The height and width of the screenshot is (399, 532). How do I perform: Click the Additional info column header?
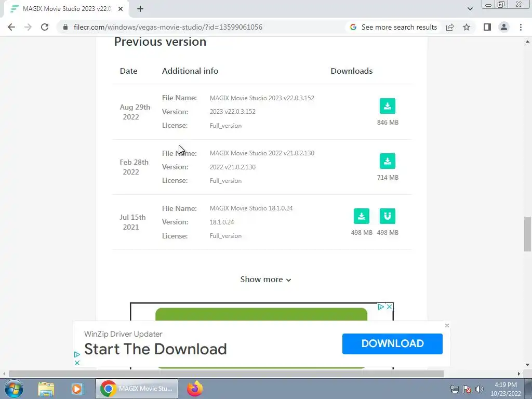coord(190,71)
